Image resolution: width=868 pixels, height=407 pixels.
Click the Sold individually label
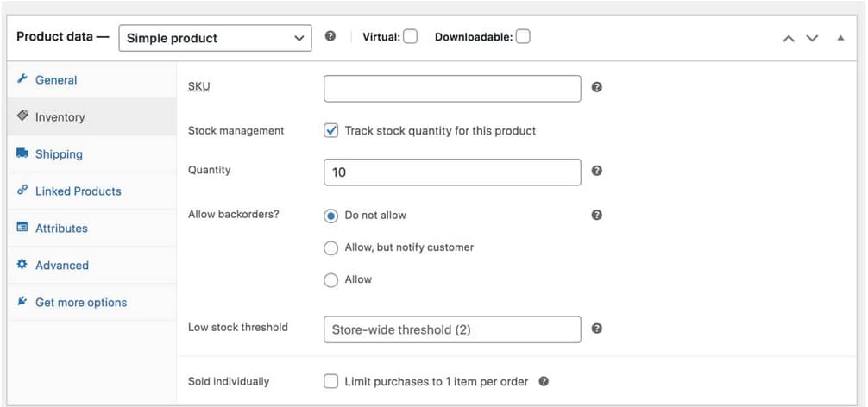point(229,381)
